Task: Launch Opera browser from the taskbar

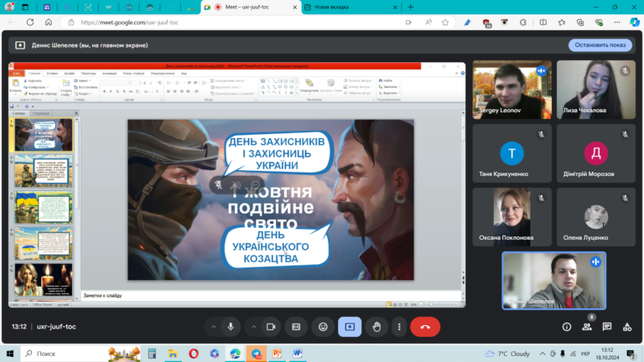Action: (x=194, y=354)
